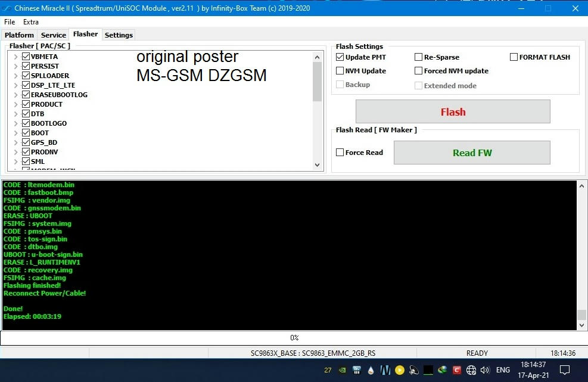Click the READY status bar entry
The image size is (588, 382).
coord(477,353)
